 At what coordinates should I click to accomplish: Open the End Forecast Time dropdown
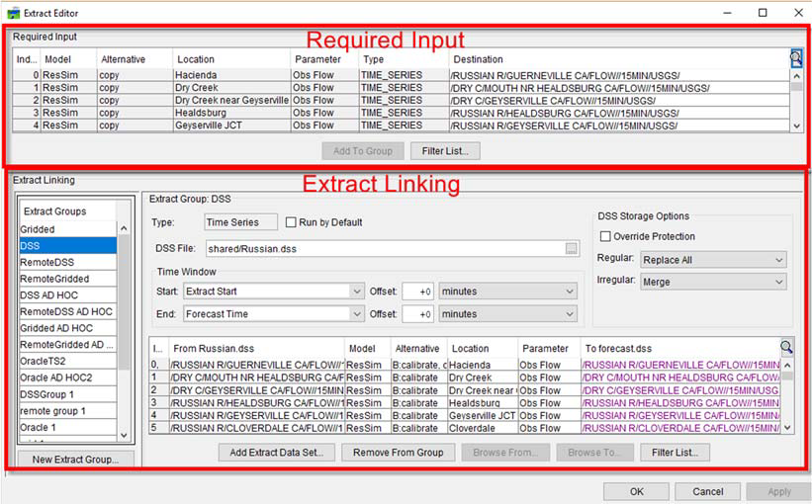click(274, 314)
